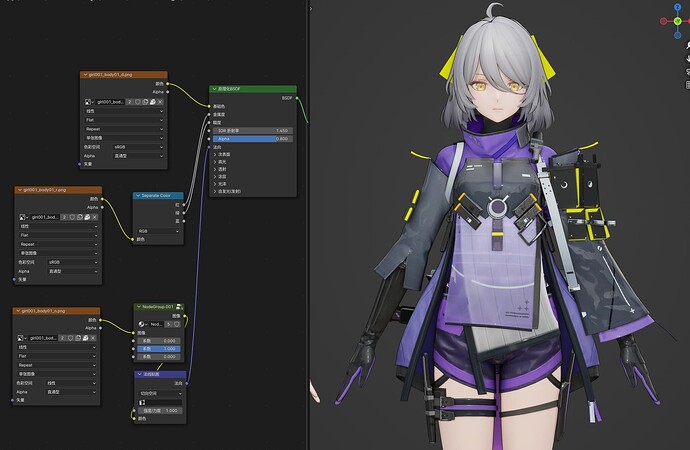Click group icon in NodeGroup.001 header
690x450 pixels.
pyautogui.click(x=179, y=307)
